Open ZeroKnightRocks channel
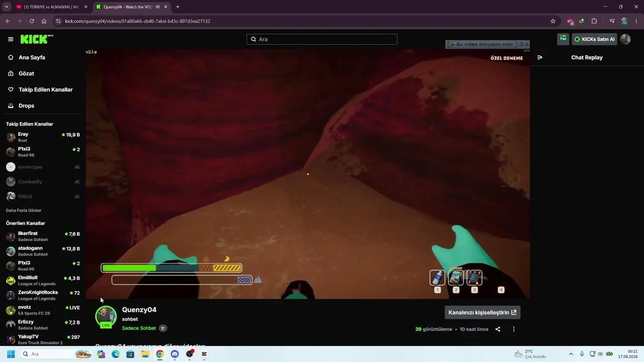The image size is (644, 362). (43, 295)
